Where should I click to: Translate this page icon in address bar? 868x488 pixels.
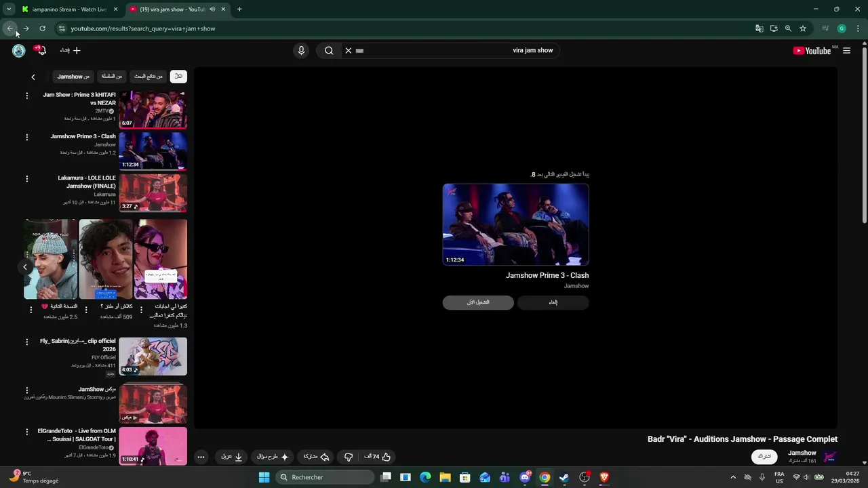coord(759,28)
